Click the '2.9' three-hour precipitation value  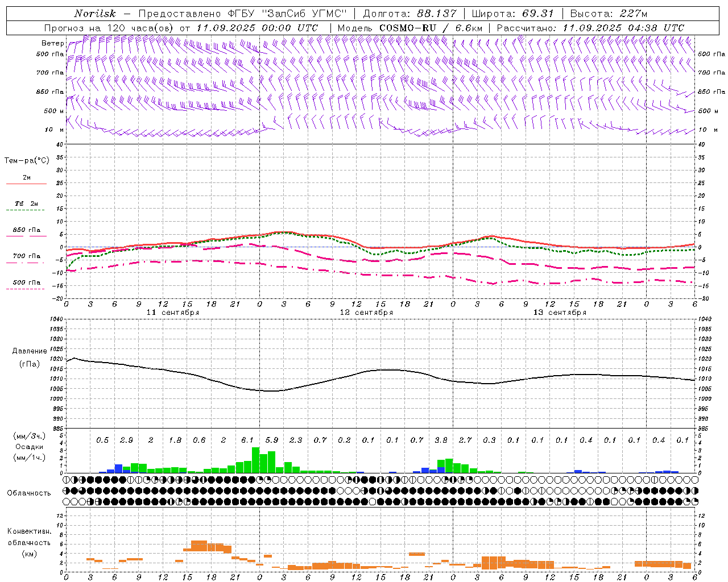[x=126, y=440]
